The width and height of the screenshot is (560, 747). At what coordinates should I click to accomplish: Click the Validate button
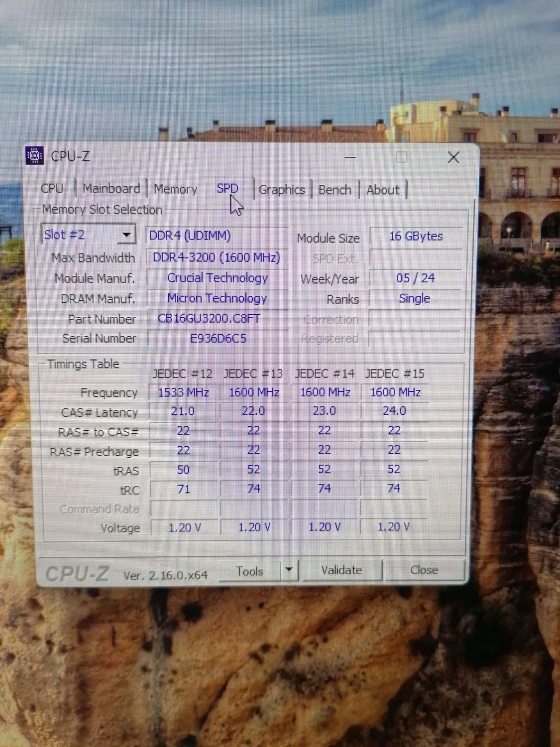click(341, 570)
